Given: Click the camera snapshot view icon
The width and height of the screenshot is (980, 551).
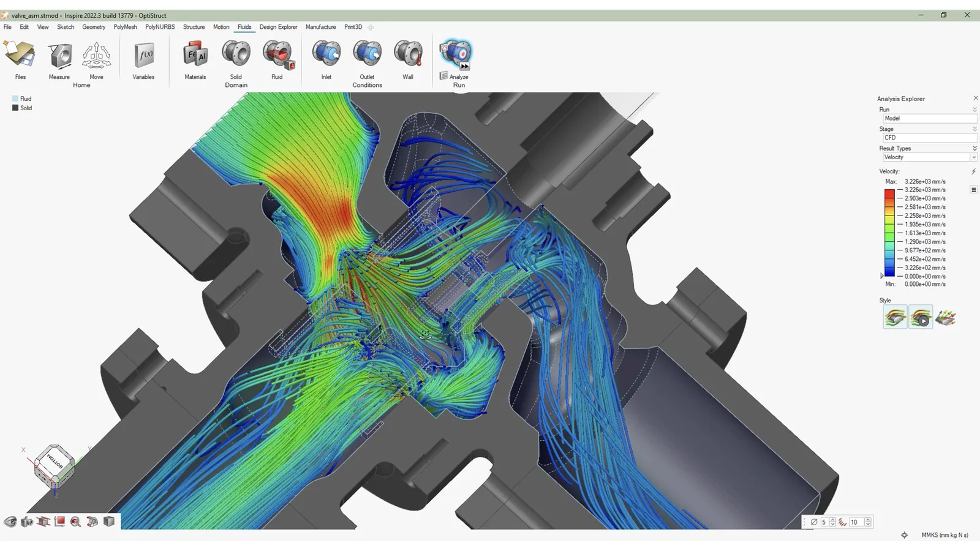Looking at the screenshot, I should coord(27,522).
